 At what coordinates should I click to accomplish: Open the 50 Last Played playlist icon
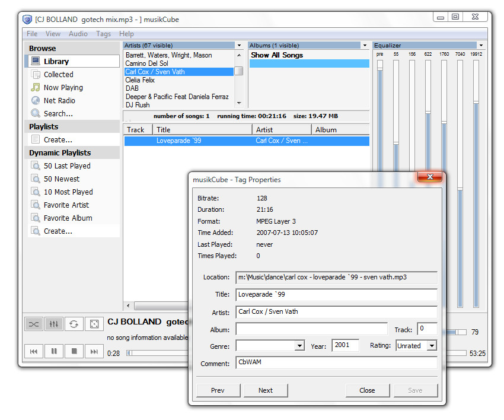36,166
